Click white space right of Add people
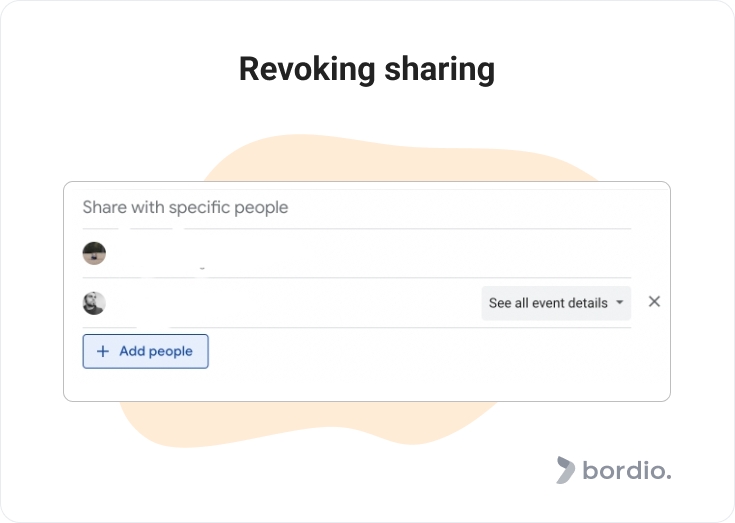Viewport: 735px width, 523px height. click(417, 351)
